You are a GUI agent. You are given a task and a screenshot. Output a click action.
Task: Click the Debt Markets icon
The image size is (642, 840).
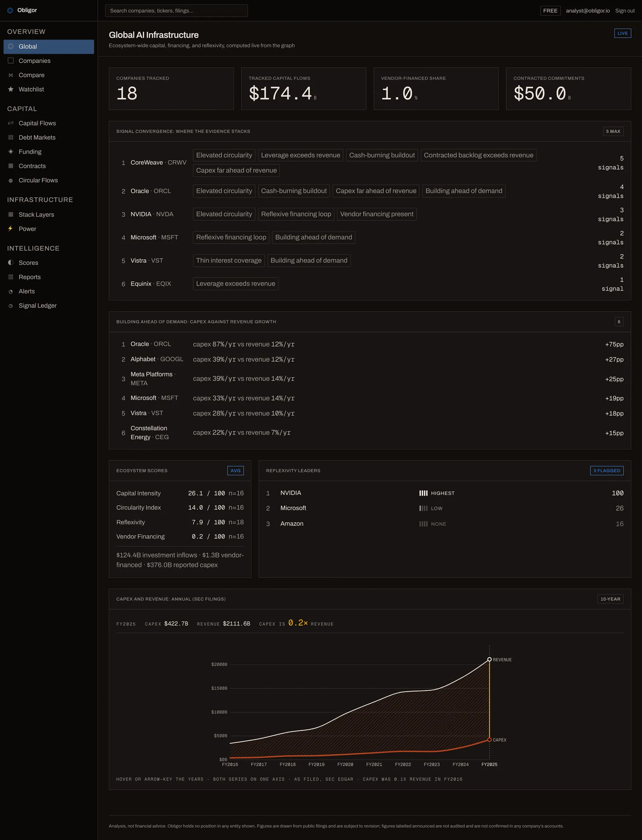coord(11,137)
